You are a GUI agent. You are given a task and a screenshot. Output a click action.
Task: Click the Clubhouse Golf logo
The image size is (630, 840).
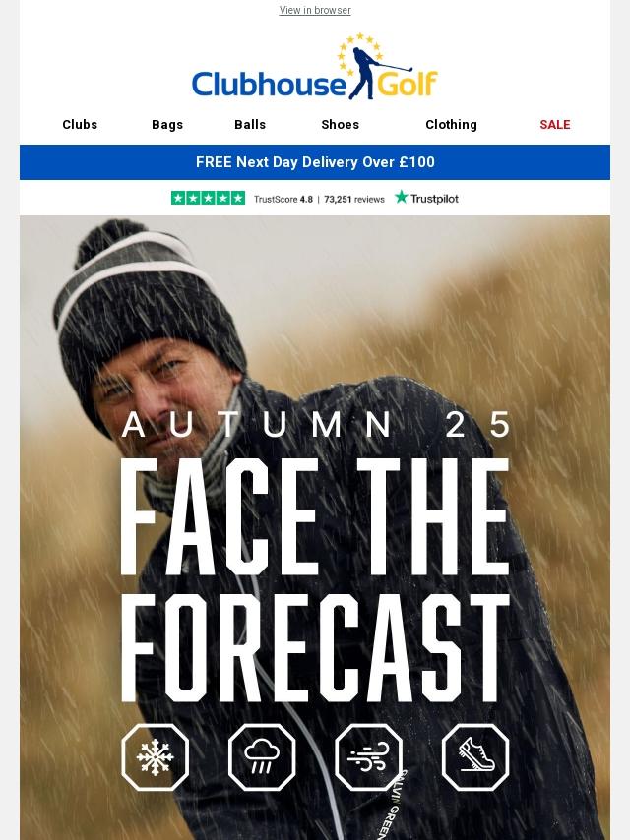315,67
